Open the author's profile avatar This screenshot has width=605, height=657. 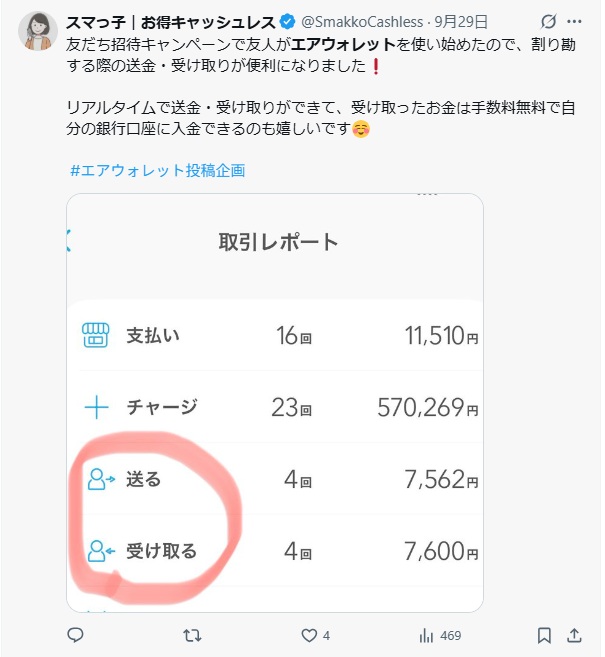point(38,31)
